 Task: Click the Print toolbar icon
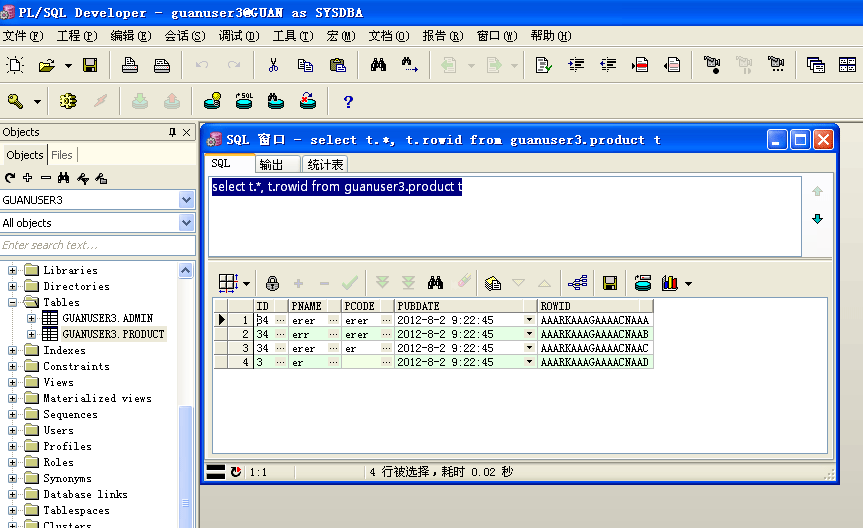(x=130, y=65)
